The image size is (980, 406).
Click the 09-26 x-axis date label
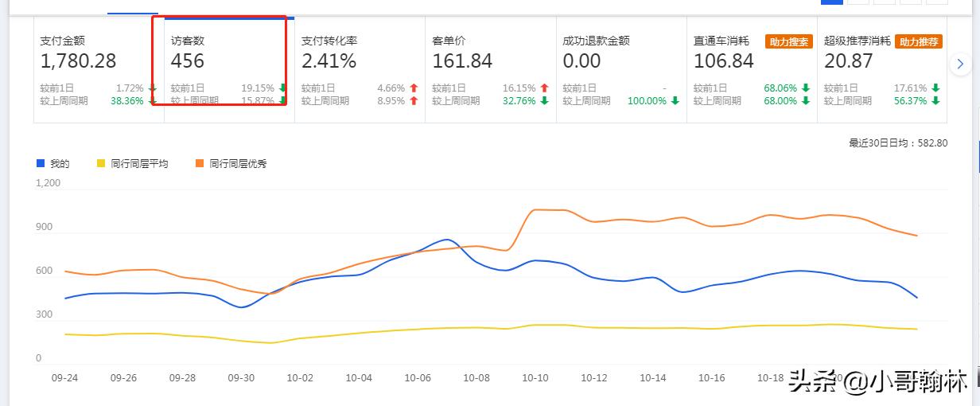click(123, 378)
